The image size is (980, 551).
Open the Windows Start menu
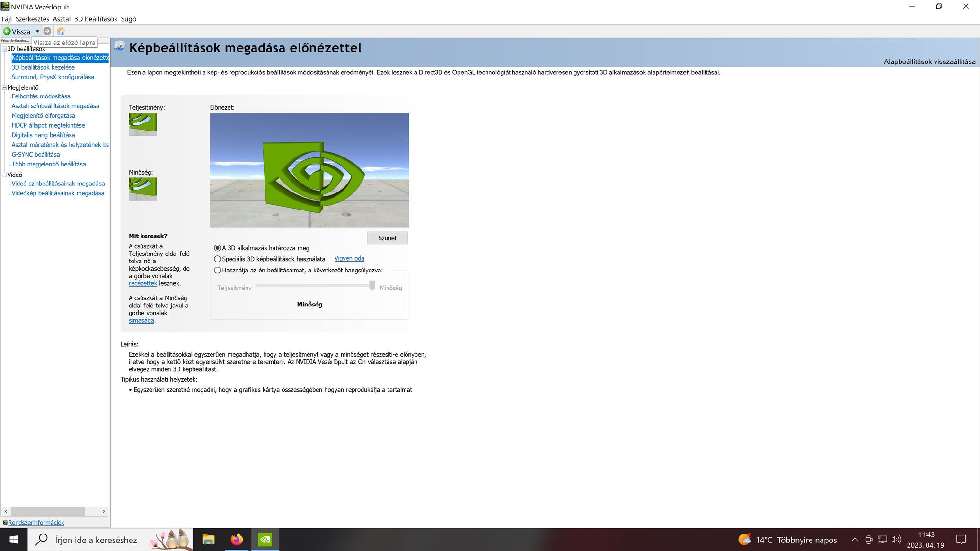[x=14, y=540]
